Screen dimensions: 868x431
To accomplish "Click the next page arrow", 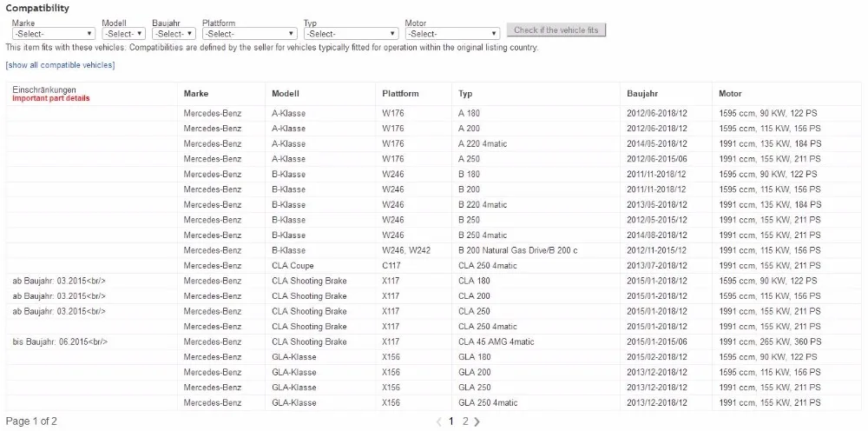I will [477, 422].
